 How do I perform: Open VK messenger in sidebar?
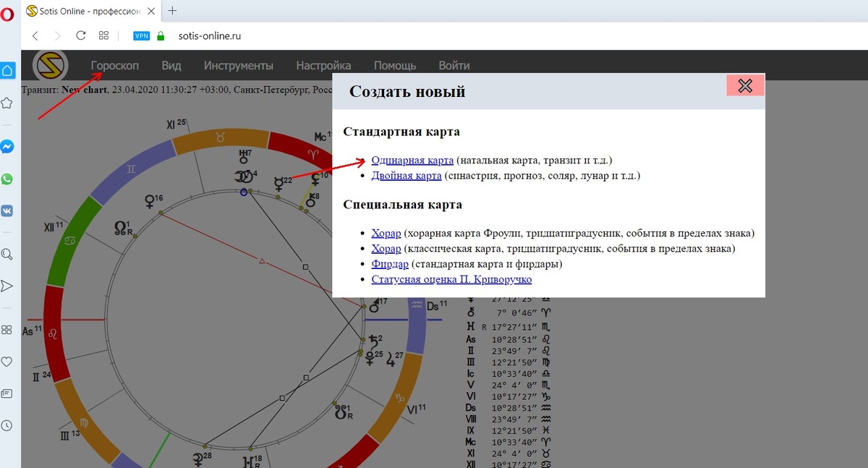7,210
